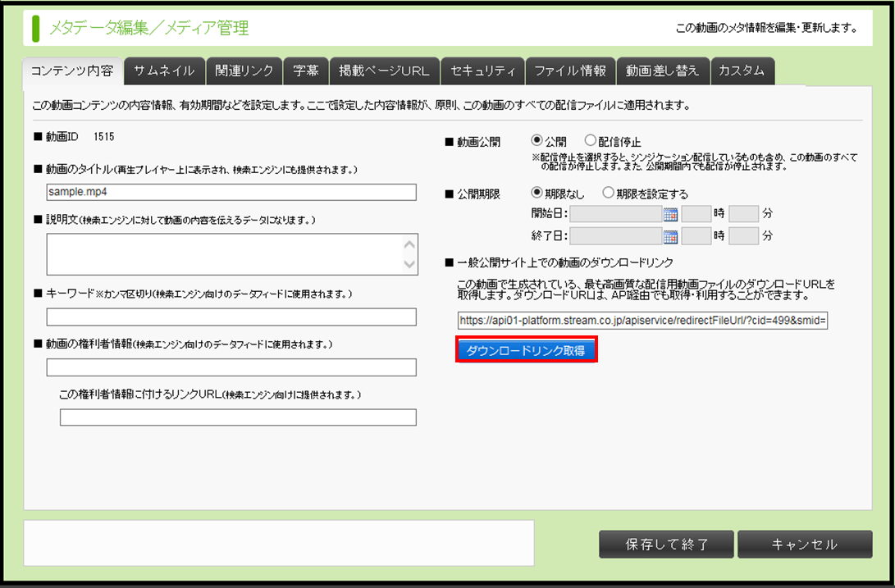This screenshot has width=895, height=588.
Task: Choose 期限を設定する option
Action: [x=608, y=194]
